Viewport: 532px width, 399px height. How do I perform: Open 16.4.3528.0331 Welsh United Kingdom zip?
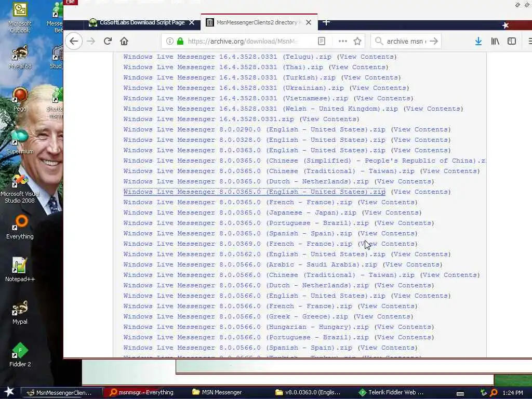(261, 109)
